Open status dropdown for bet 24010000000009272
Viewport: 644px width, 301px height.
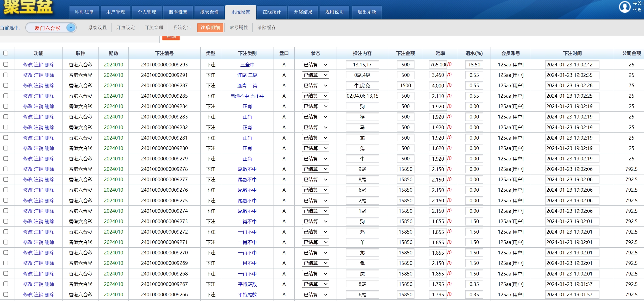tap(315, 232)
